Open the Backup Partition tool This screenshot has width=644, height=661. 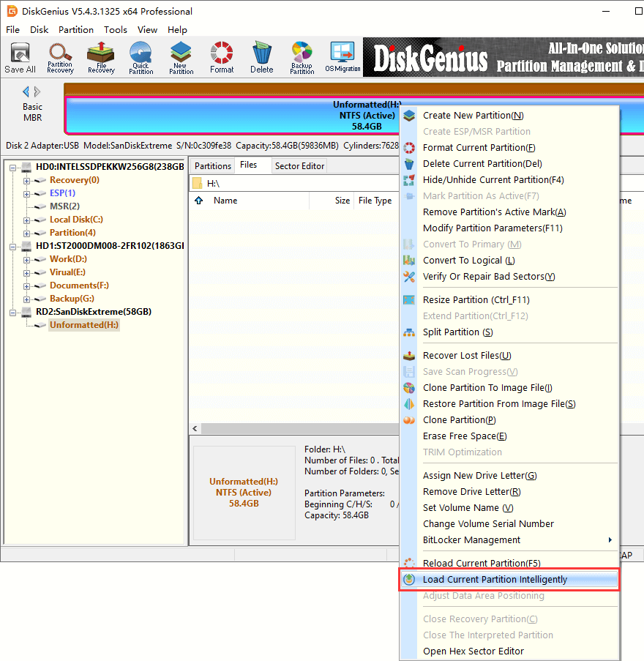point(302,58)
